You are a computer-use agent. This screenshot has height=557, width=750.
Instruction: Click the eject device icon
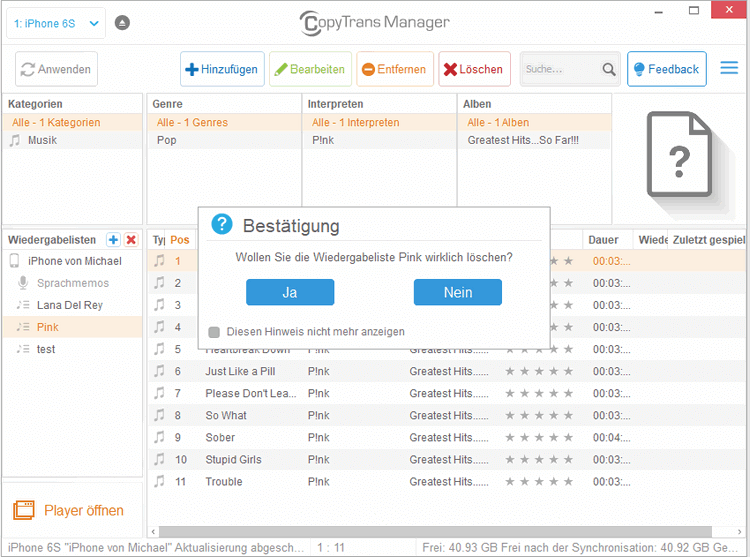point(122,22)
